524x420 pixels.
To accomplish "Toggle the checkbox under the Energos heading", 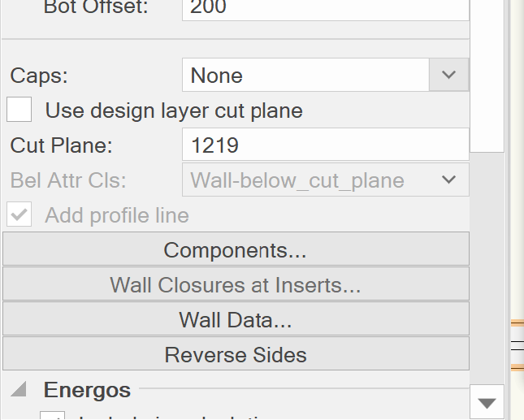I will (52, 416).
